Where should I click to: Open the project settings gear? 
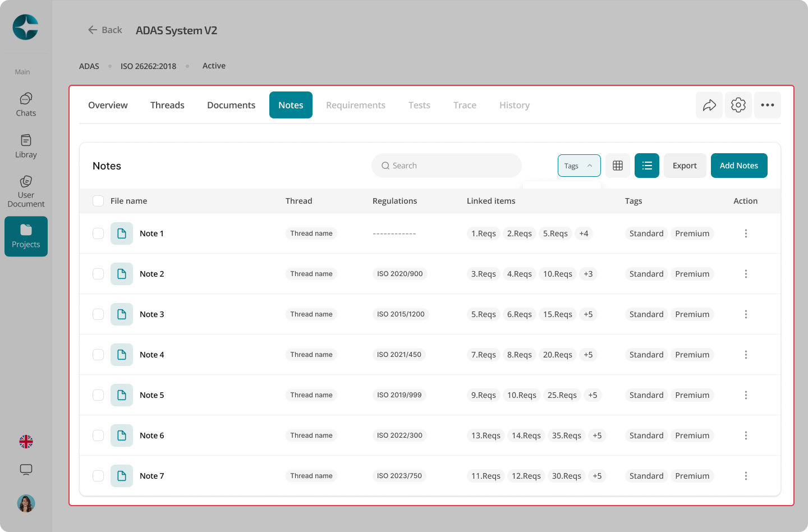click(738, 105)
